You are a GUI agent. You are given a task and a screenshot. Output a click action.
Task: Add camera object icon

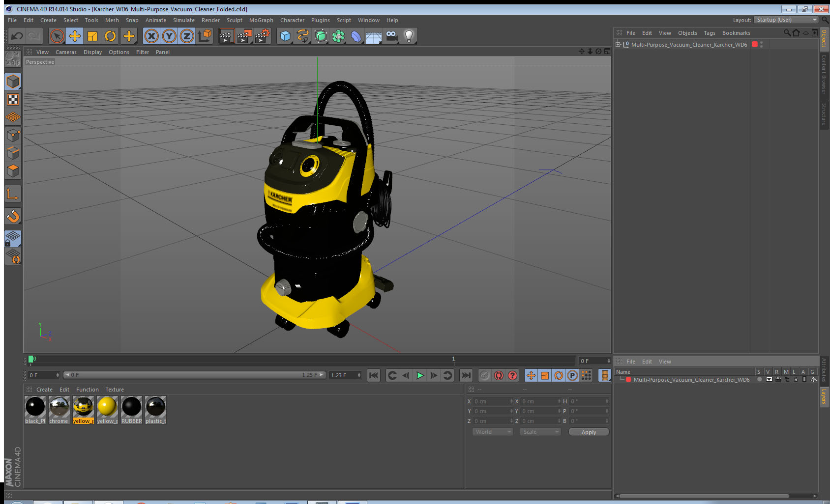(391, 36)
